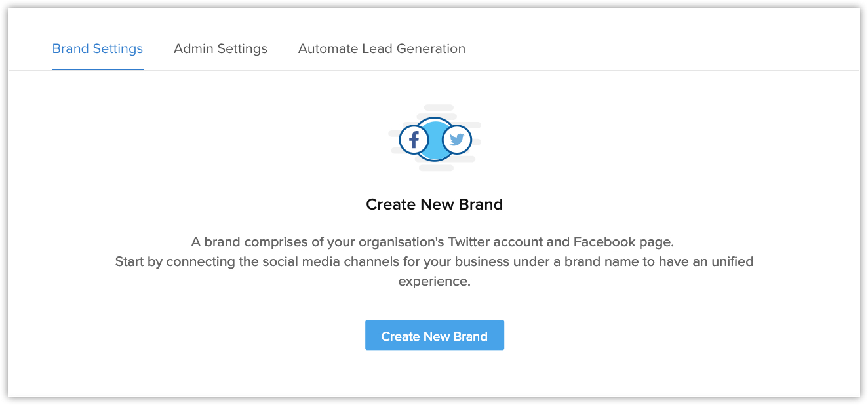Click the Twitter bird icon
The image size is (868, 405).
pos(457,140)
